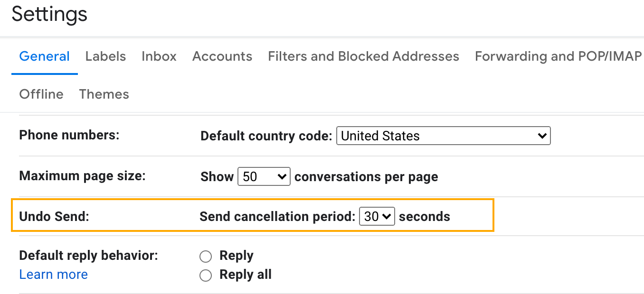Click the Learn more link

click(x=53, y=275)
